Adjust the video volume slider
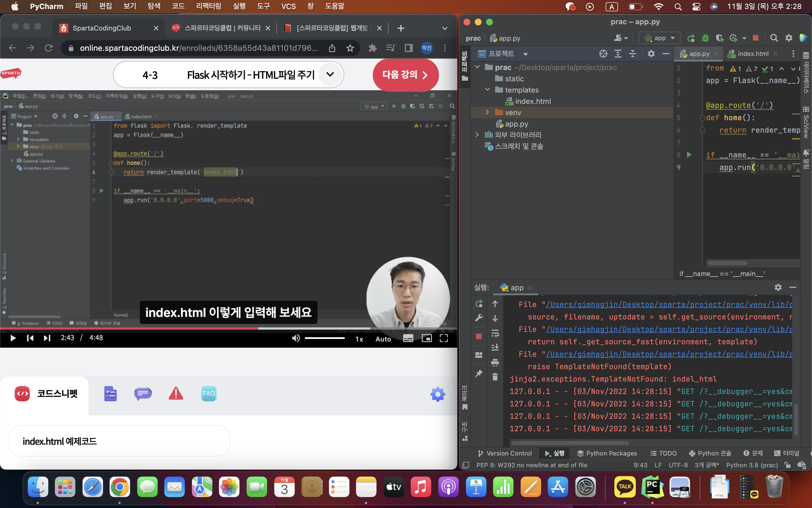The image size is (812, 508). point(325,338)
